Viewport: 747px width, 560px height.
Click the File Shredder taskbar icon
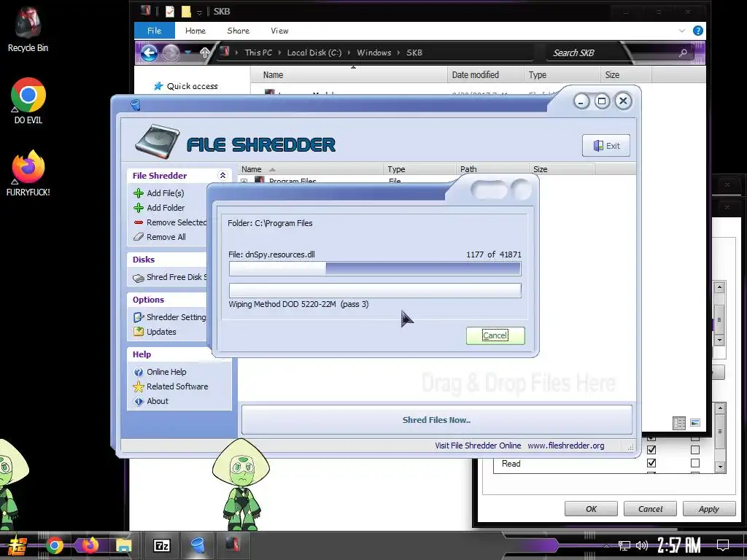tap(197, 545)
